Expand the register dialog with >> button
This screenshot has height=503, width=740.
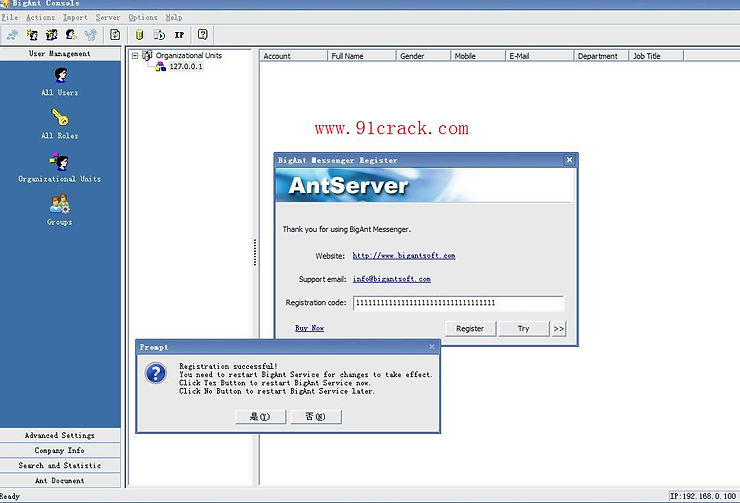tap(559, 328)
